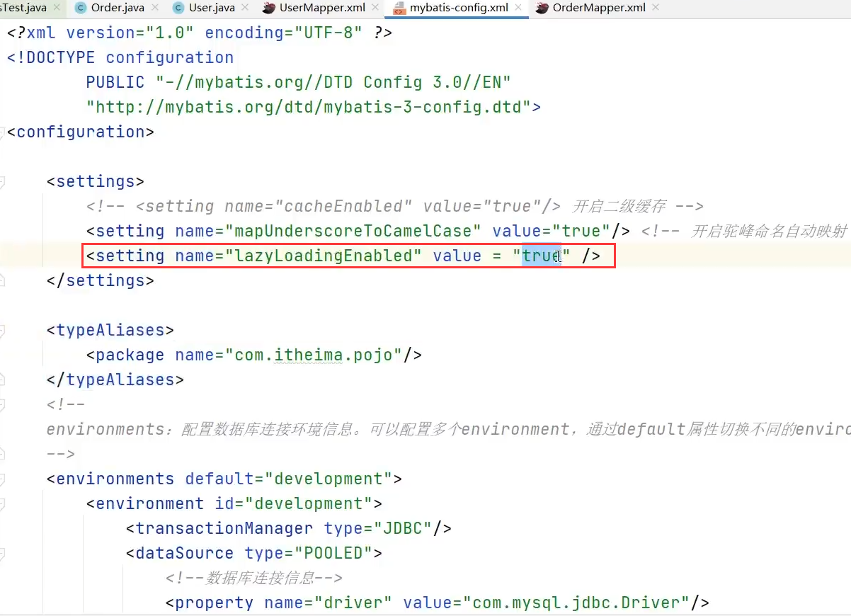Viewport: 851px width, 616px height.
Task: Open the UserMapper.xml tab
Action: click(x=322, y=8)
